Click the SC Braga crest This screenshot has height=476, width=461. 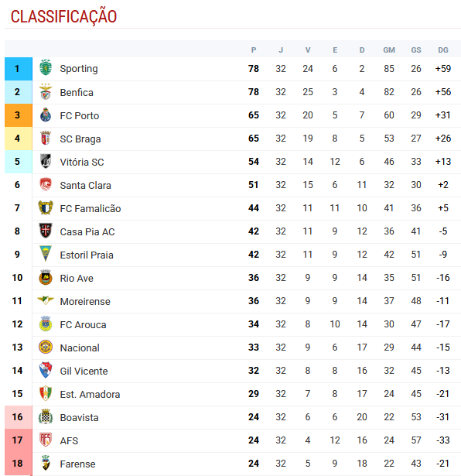coord(46,138)
